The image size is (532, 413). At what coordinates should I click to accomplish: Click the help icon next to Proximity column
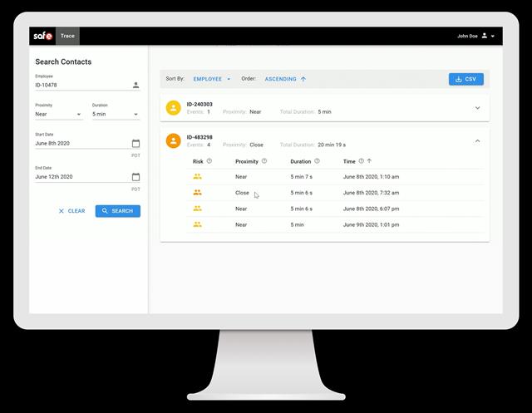point(264,161)
